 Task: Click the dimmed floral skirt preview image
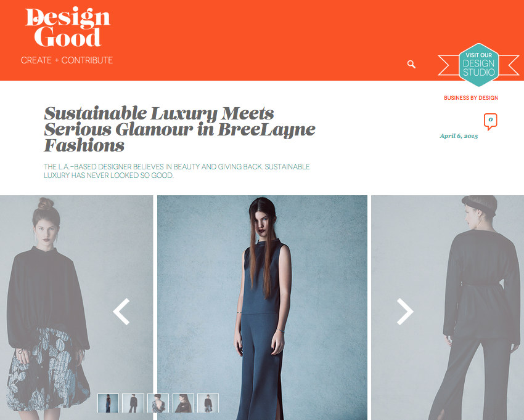pos(76,307)
